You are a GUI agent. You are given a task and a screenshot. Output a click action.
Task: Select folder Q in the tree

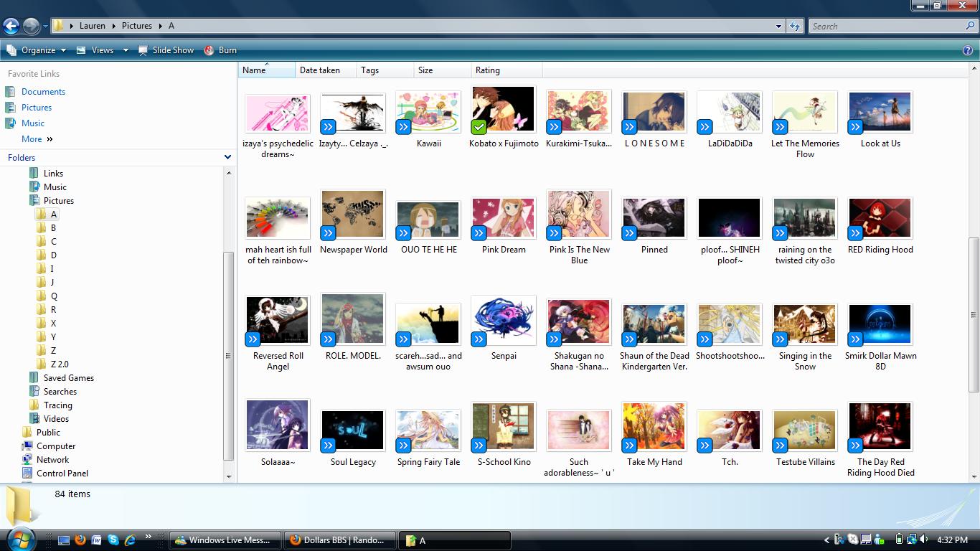[54, 296]
